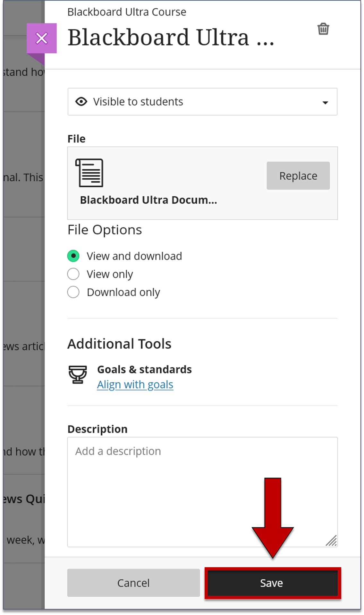The image size is (364, 615).
Task: Click the Goals & standards icon
Action: point(78,375)
